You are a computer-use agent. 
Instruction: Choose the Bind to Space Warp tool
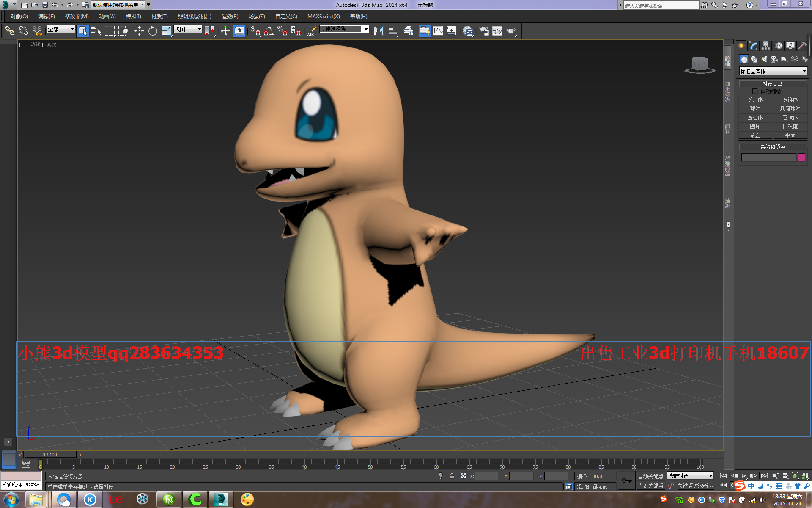pos(37,30)
